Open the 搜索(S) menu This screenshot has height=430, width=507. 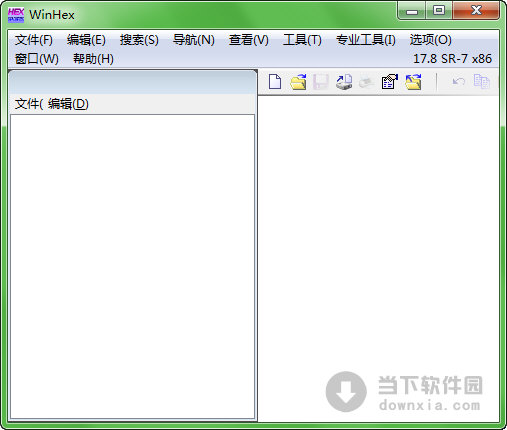coord(139,40)
